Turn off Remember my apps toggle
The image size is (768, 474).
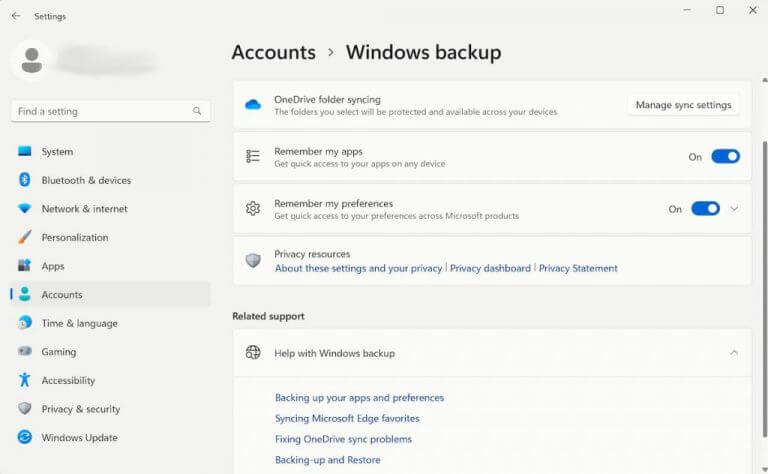click(725, 156)
